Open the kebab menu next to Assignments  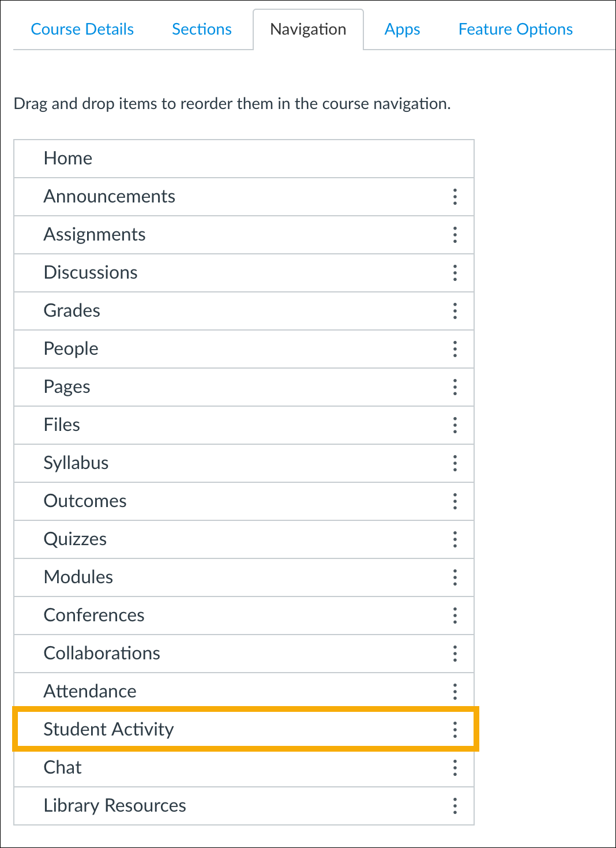coord(455,235)
